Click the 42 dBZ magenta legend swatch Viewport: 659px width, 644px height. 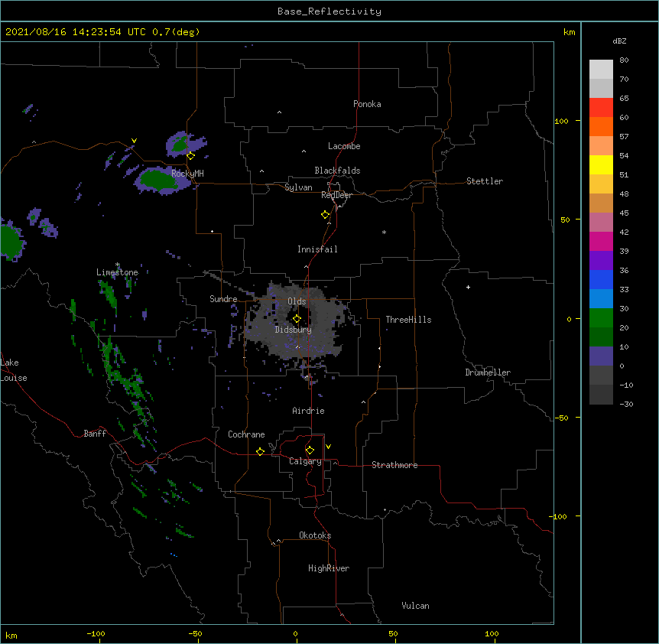601,241
